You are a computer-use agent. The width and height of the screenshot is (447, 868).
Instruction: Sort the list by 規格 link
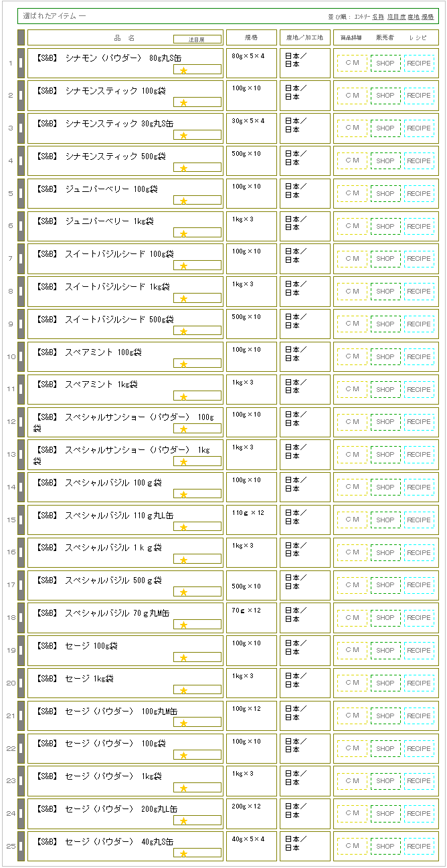coord(428,16)
